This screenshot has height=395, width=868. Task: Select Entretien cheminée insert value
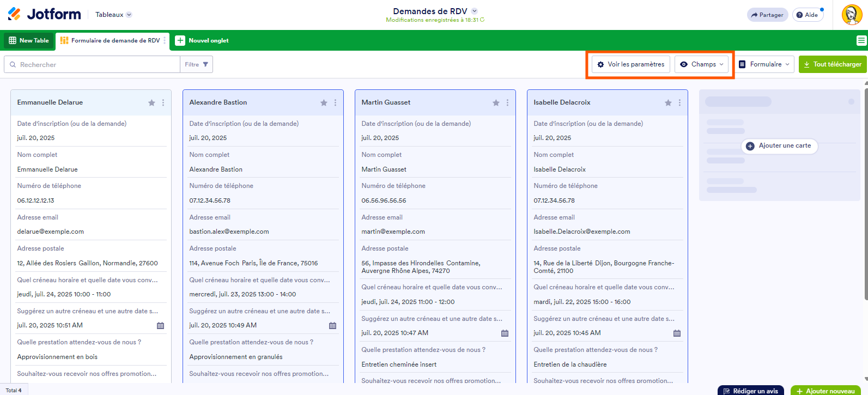tap(399, 364)
